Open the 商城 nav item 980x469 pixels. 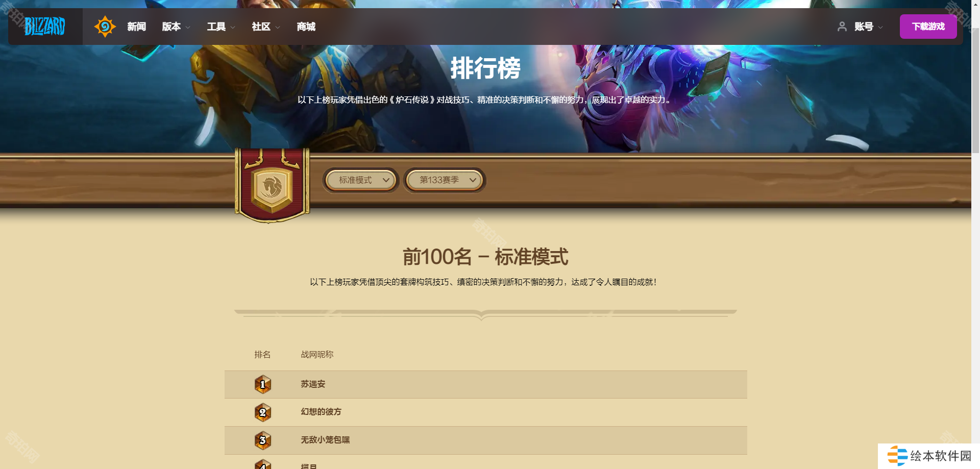(x=306, y=27)
